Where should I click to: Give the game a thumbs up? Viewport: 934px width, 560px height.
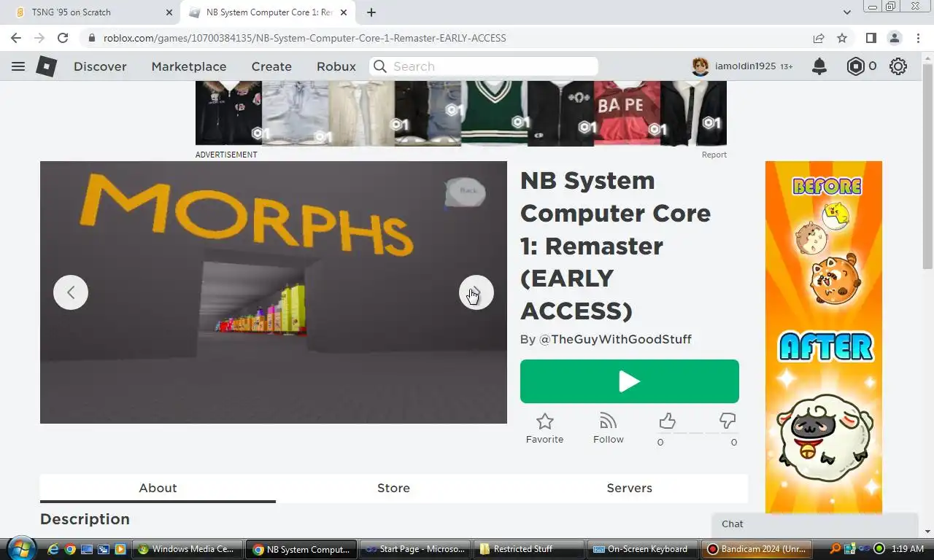(x=667, y=421)
